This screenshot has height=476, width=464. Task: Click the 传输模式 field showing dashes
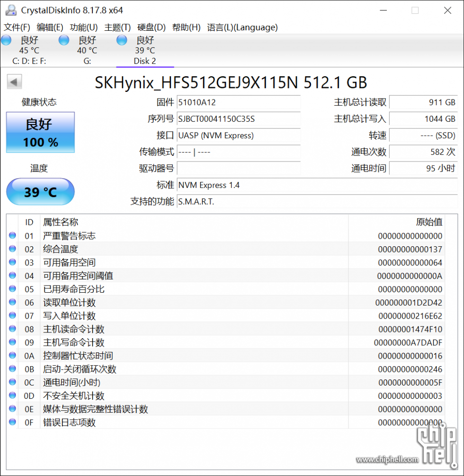239,152
